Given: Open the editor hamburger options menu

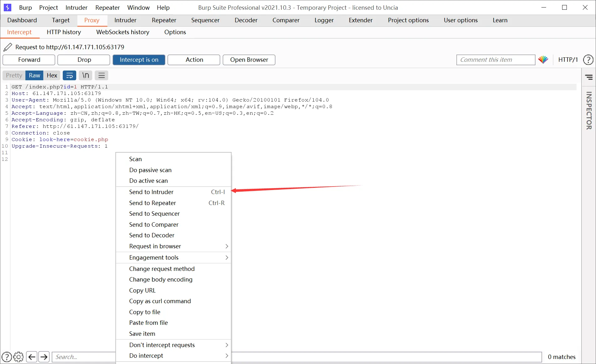Looking at the screenshot, I should [x=102, y=75].
